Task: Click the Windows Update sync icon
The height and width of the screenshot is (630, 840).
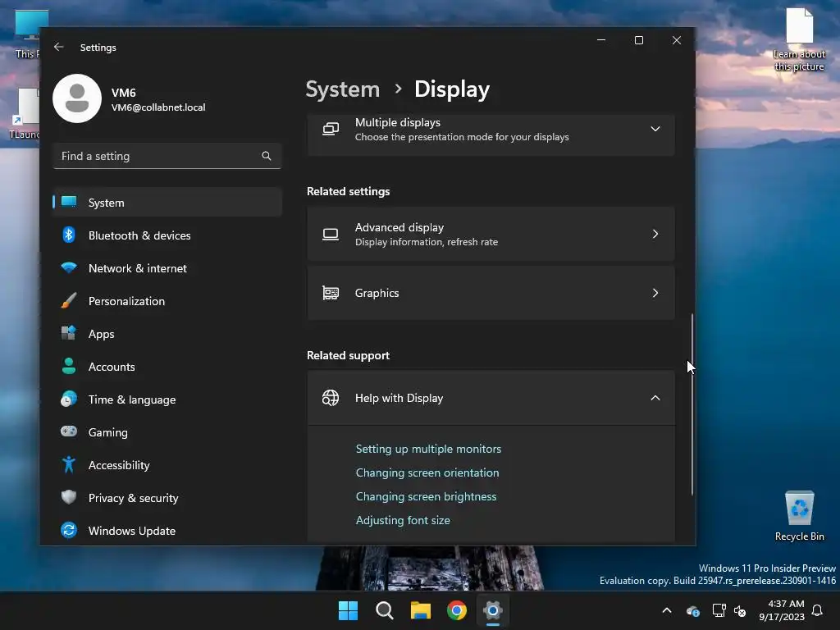Action: pyautogui.click(x=69, y=530)
